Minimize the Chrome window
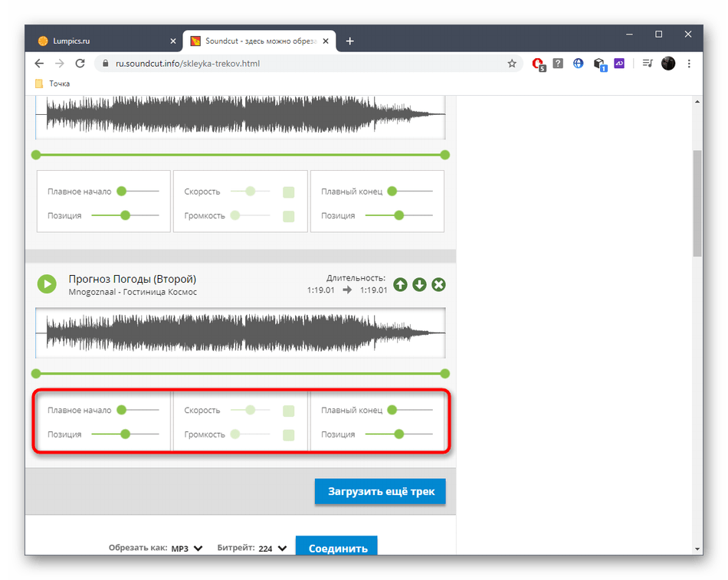Viewport: 728px width, 580px height. pos(629,34)
